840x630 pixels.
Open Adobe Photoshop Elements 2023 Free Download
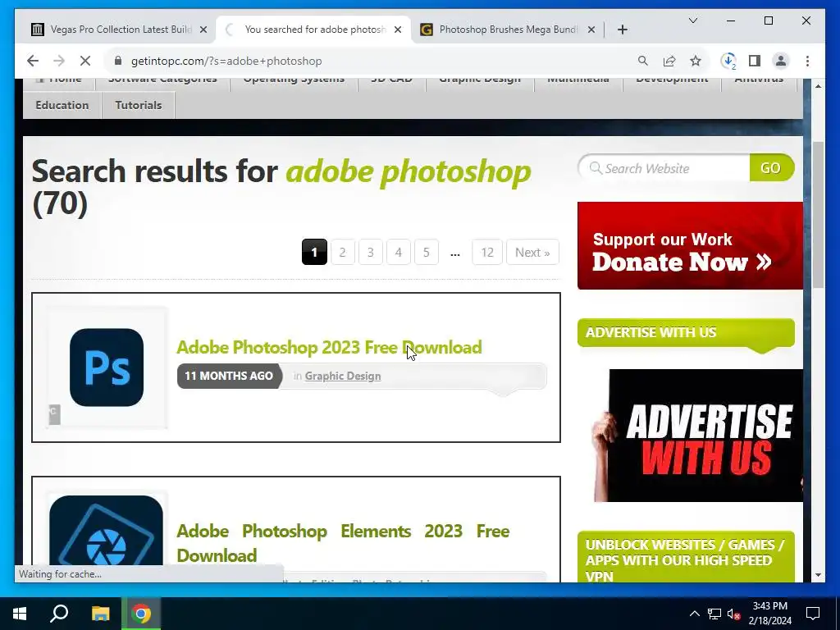343,543
